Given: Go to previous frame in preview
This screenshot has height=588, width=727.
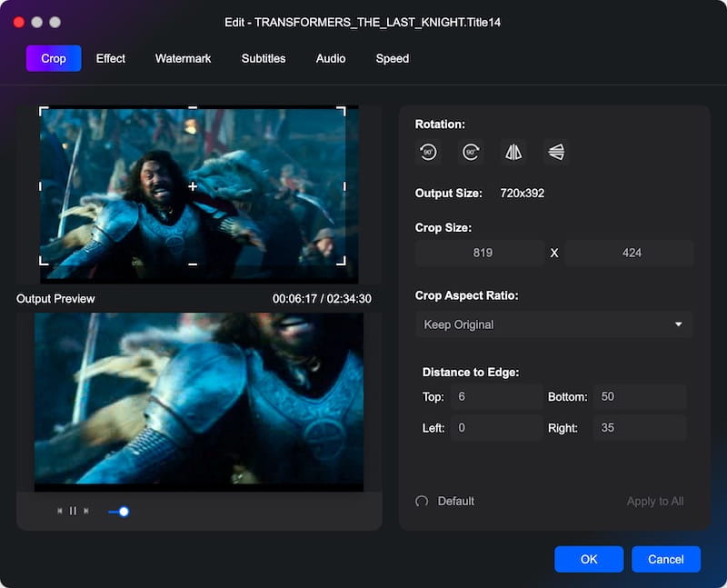Looking at the screenshot, I should tap(59, 511).
